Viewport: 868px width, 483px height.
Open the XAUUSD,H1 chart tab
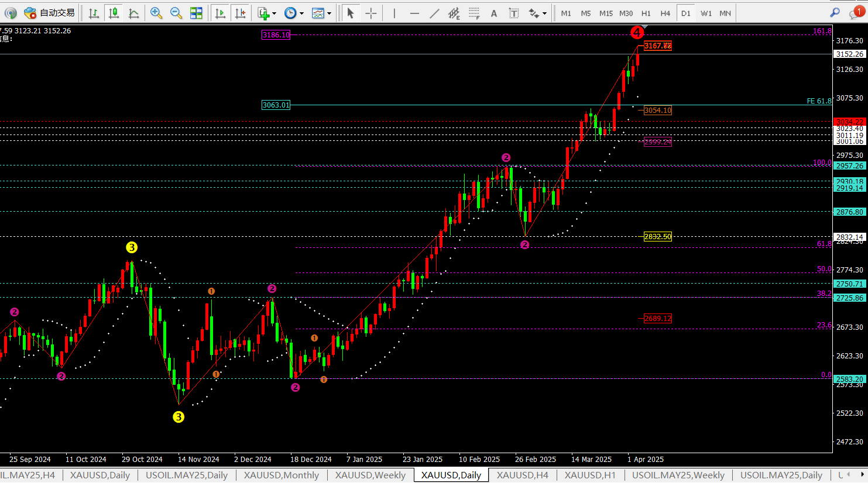590,475
